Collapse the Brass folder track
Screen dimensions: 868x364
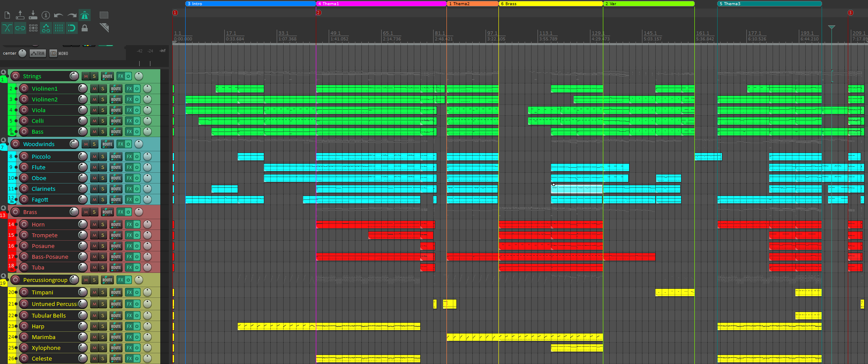3,208
